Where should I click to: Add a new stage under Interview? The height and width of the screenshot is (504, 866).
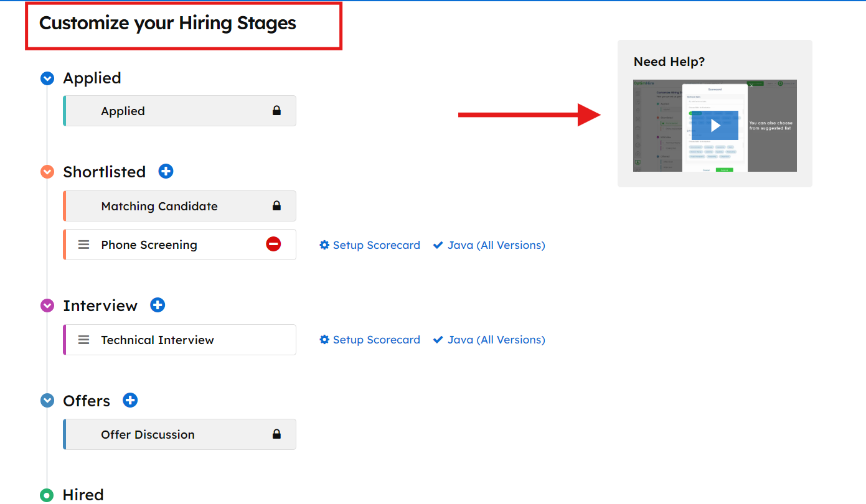tap(158, 305)
